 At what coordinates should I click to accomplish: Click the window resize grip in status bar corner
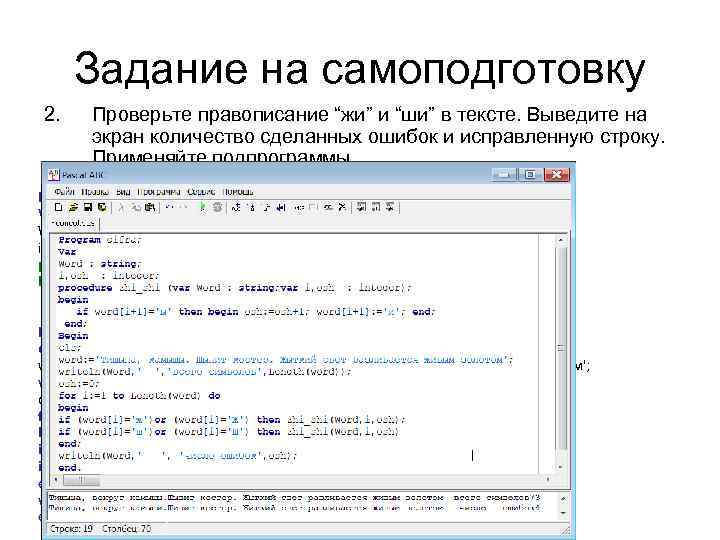[x=565, y=531]
